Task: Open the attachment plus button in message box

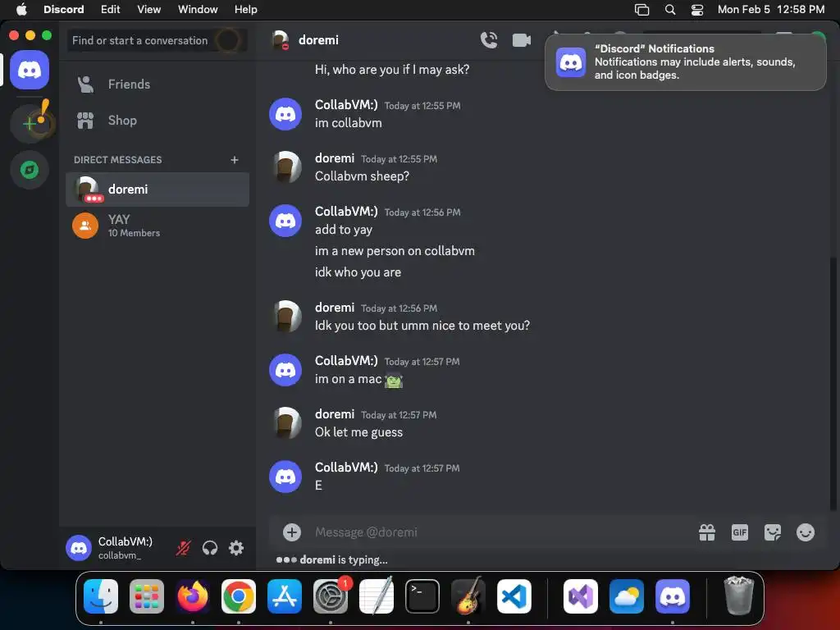Action: point(291,532)
